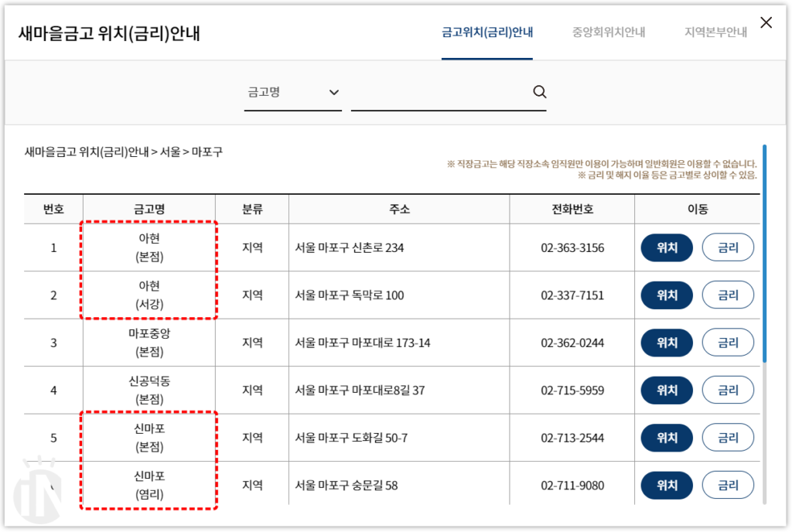This screenshot has height=532, width=792.
Task: Select the 아현 (본점) name cell
Action: point(149,247)
